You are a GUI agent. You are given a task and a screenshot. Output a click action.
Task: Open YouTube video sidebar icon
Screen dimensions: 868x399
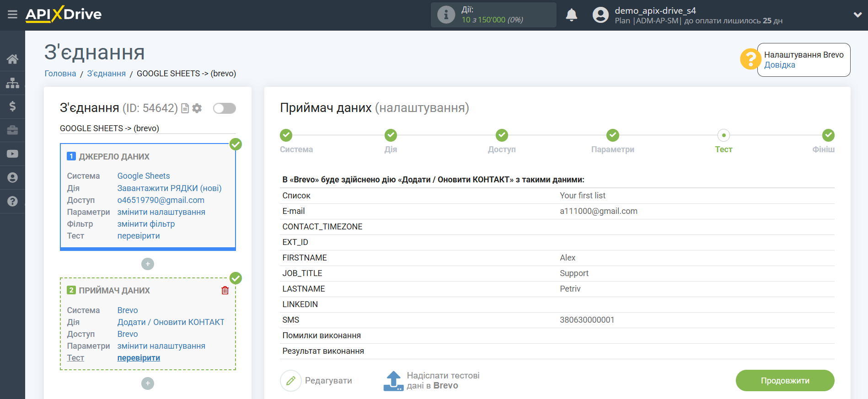12,154
